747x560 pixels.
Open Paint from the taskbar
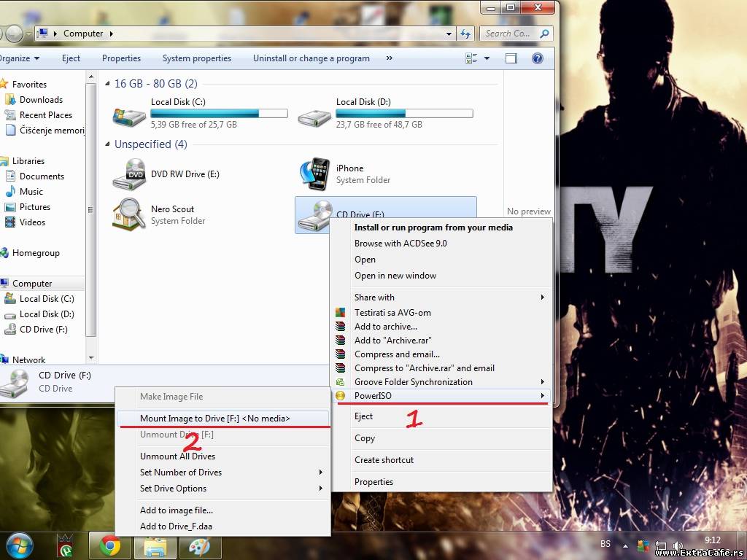198,546
